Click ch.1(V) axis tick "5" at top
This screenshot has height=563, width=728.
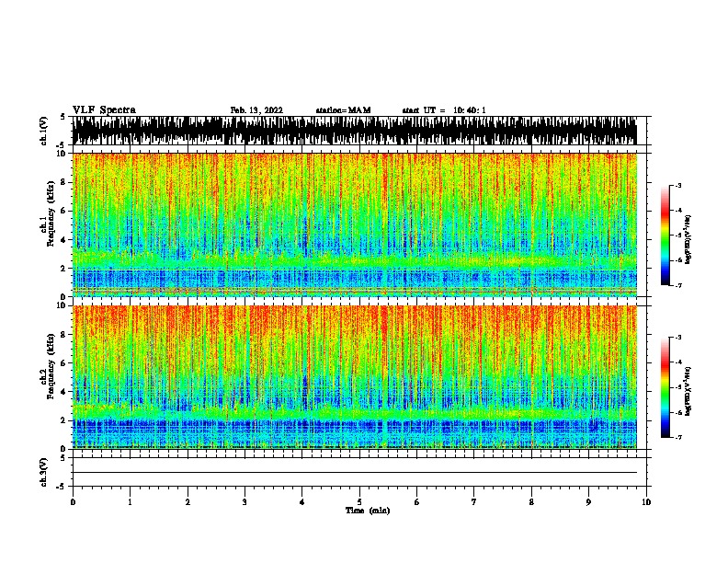click(63, 117)
